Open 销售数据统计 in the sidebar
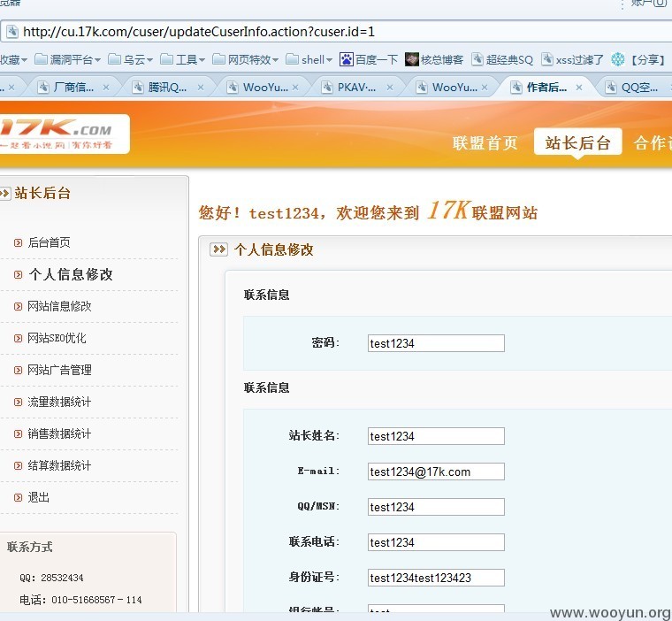The width and height of the screenshot is (672, 621). coord(59,433)
